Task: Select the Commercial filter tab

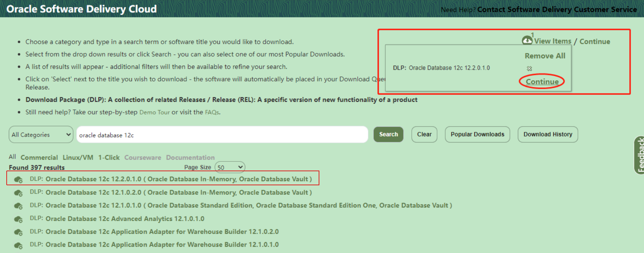Action: pos(39,158)
